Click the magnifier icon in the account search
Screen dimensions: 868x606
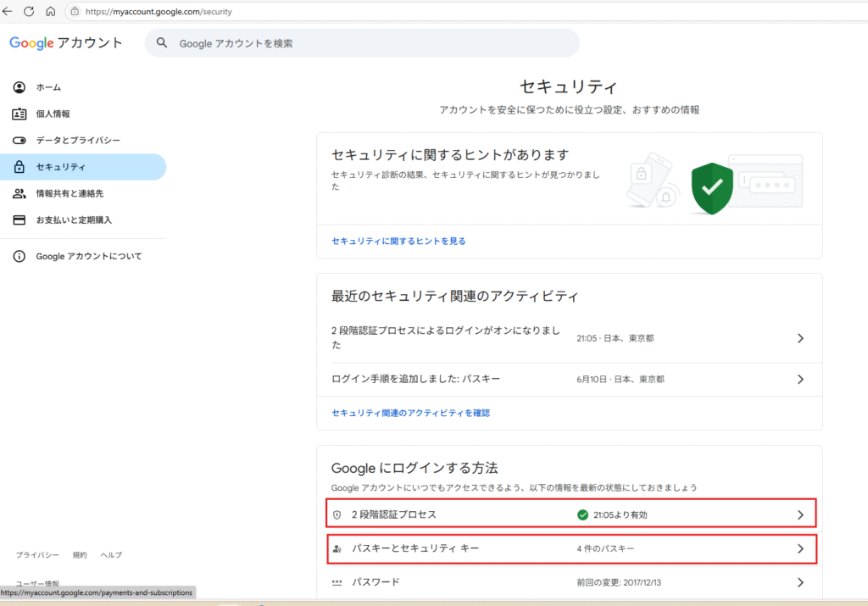click(162, 42)
